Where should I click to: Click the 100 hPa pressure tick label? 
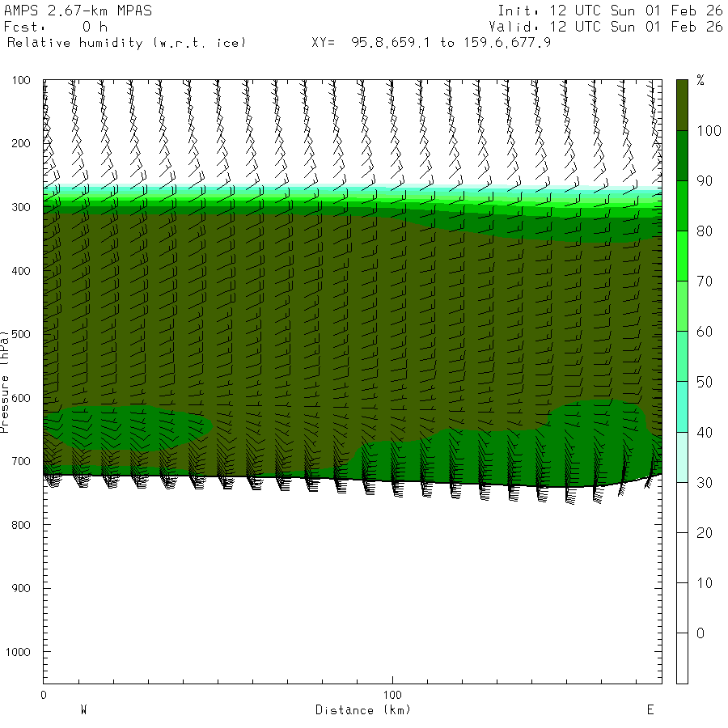click(21, 80)
